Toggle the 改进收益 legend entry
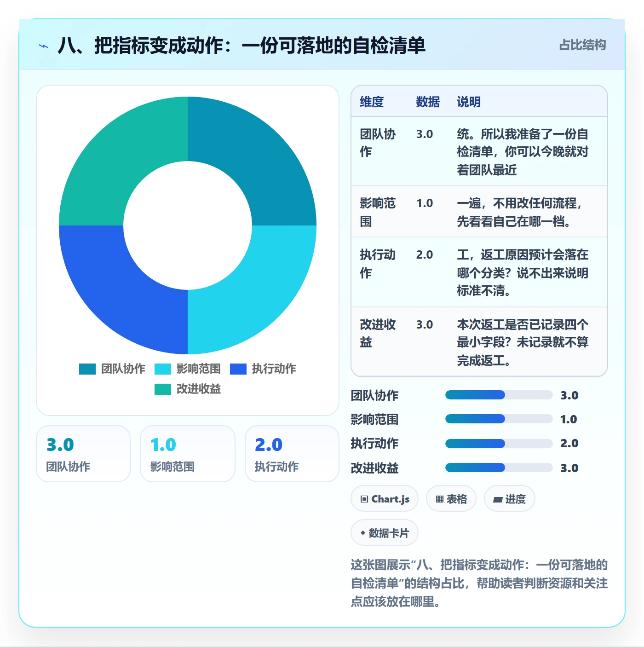Screen dimensions: 644x647 click(188, 389)
